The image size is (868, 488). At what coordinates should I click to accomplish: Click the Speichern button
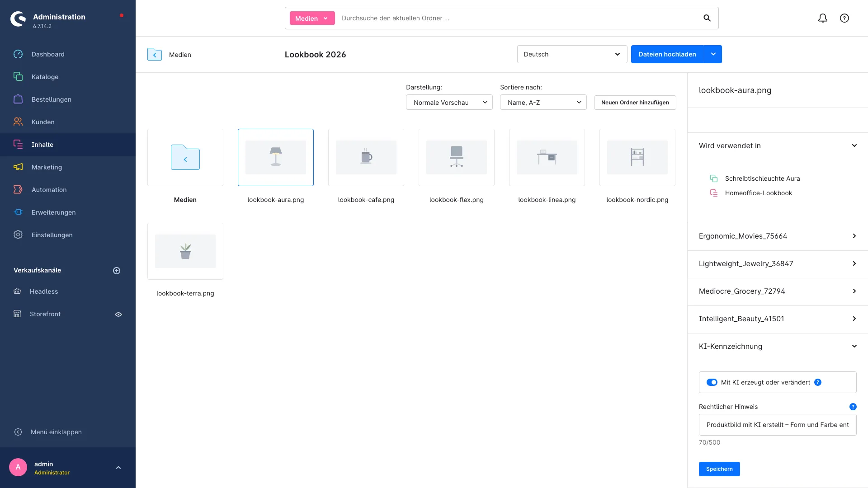tap(719, 469)
